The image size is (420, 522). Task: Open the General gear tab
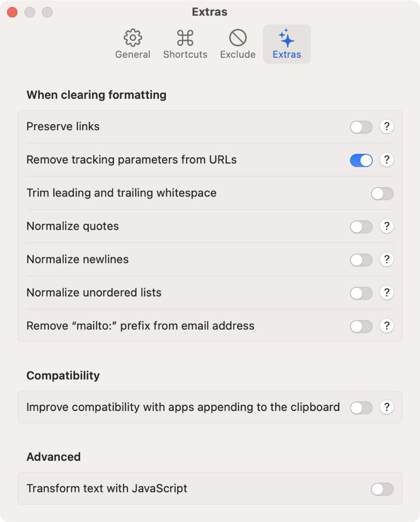pyautogui.click(x=132, y=44)
